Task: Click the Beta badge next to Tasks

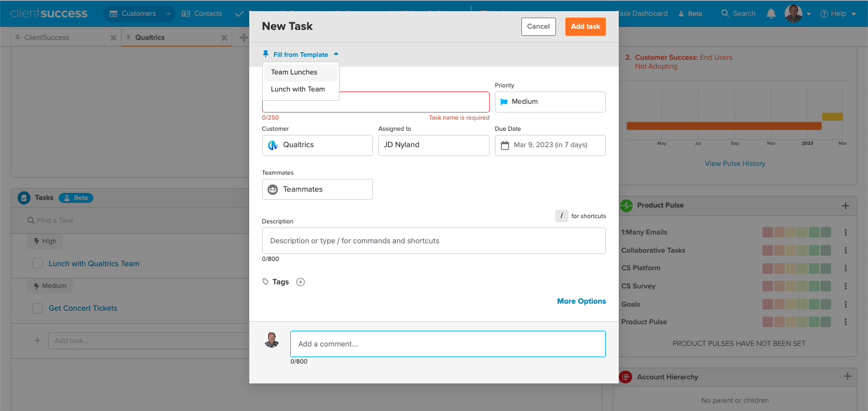Action: (x=76, y=198)
